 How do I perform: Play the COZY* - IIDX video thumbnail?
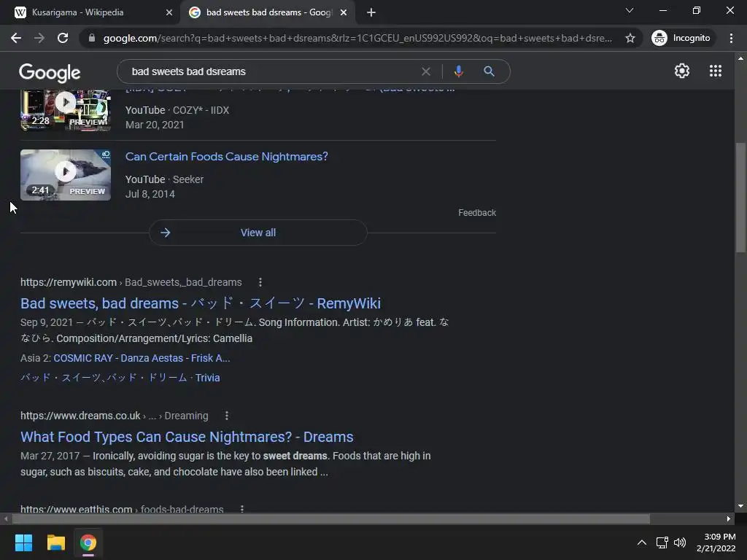coord(66,110)
